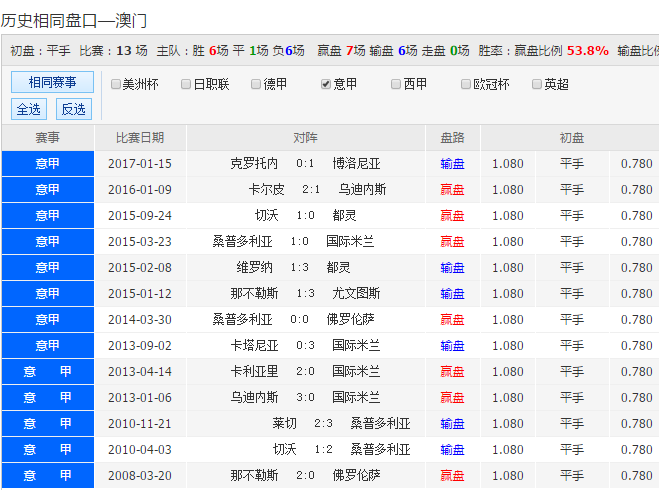Click 乌迪内斯 in the 2016-01-09 row
The height and width of the screenshot is (490, 659).
tap(362, 190)
